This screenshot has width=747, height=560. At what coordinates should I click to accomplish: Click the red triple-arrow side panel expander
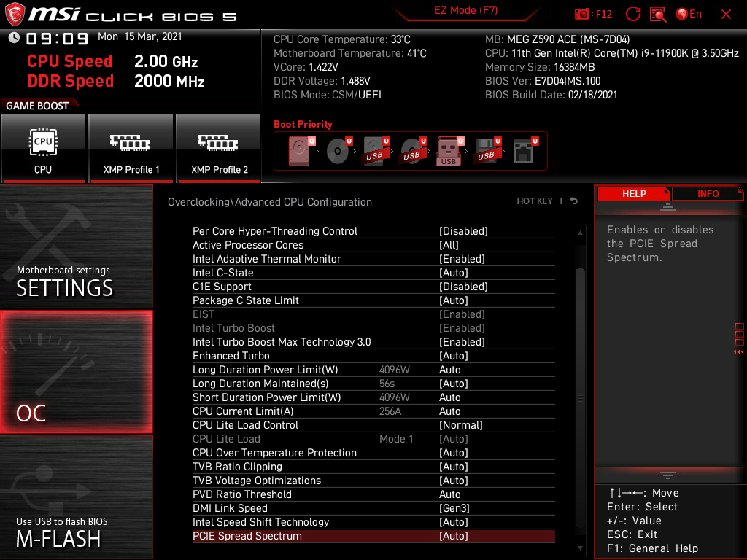[x=739, y=352]
